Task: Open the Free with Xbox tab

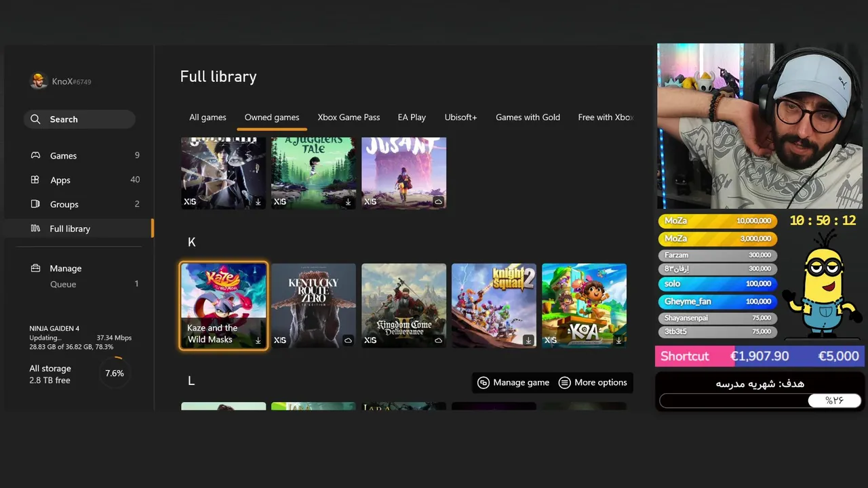Action: pyautogui.click(x=606, y=117)
